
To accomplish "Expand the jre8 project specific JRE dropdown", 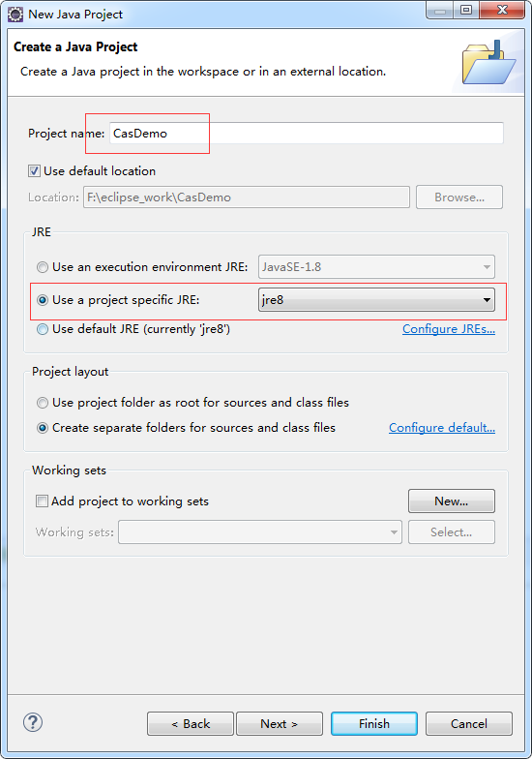I will click(376, 300).
